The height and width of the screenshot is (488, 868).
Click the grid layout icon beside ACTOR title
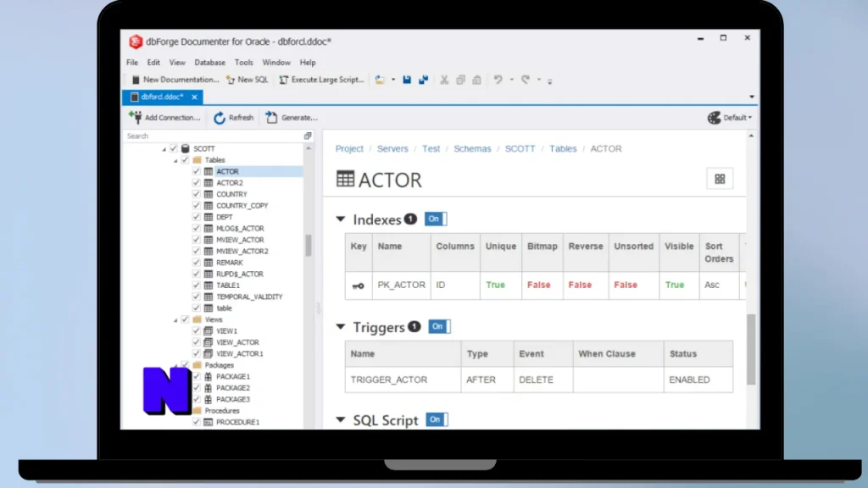(x=720, y=180)
